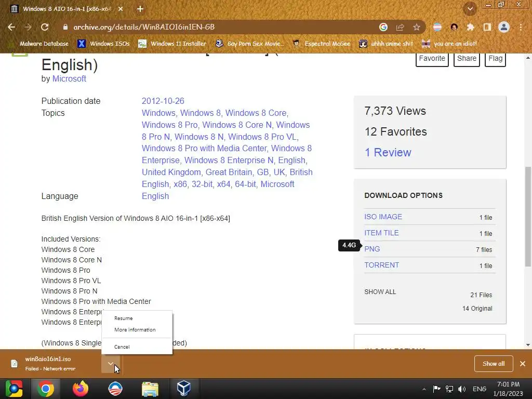Toggle the browser side panel icon
The height and width of the screenshot is (399, 532).
[487, 27]
